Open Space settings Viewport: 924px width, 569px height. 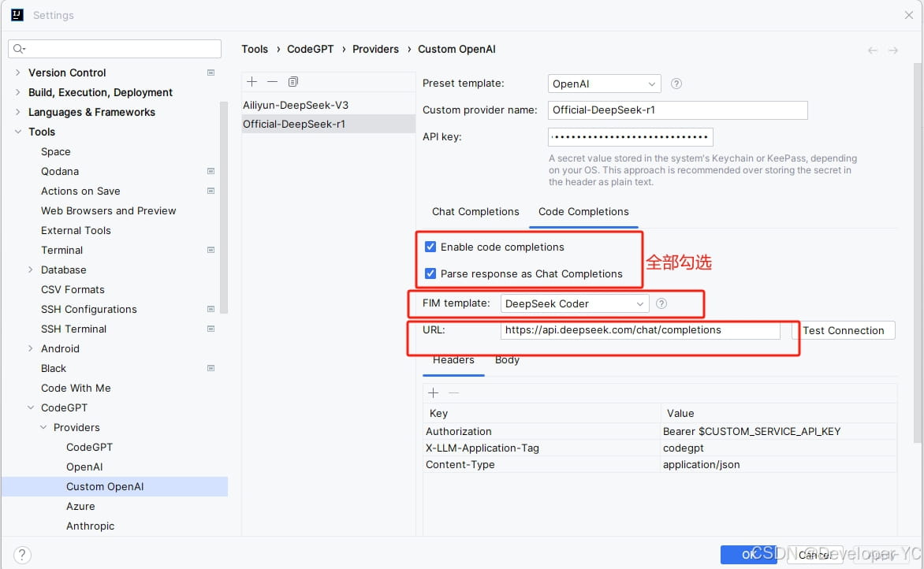tap(56, 152)
